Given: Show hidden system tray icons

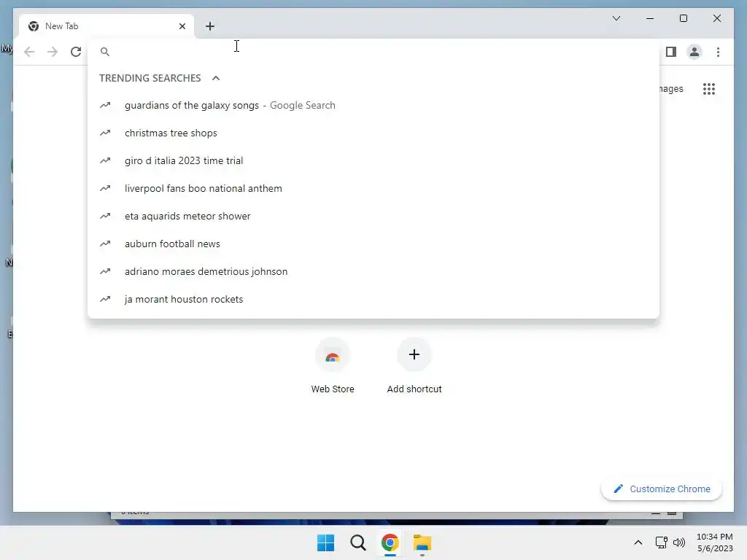Looking at the screenshot, I should 638,542.
